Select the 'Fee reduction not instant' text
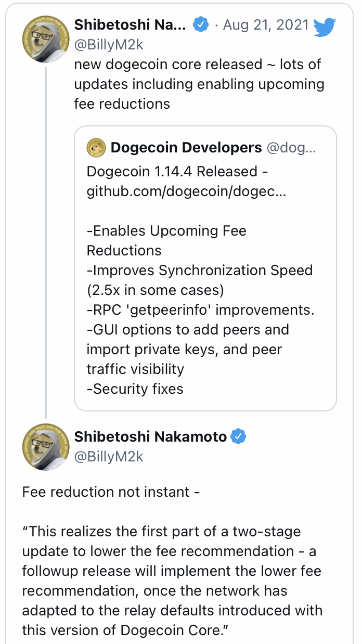The width and height of the screenshot is (362, 644). pos(111,492)
